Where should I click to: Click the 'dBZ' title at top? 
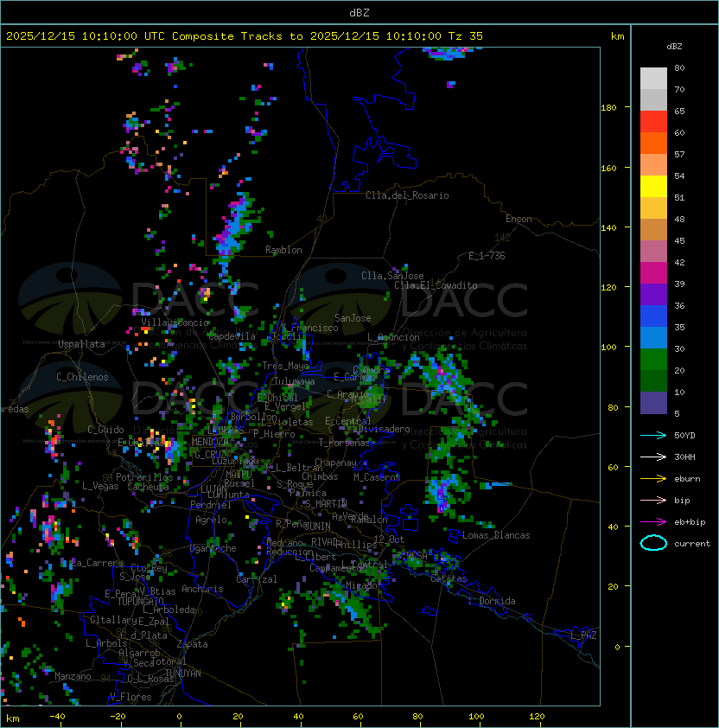pyautogui.click(x=359, y=12)
